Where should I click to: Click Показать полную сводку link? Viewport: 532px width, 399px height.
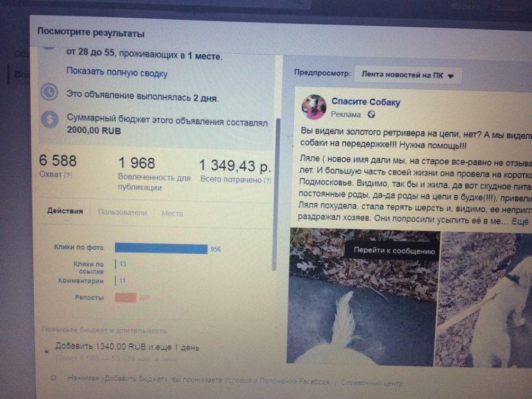(117, 72)
